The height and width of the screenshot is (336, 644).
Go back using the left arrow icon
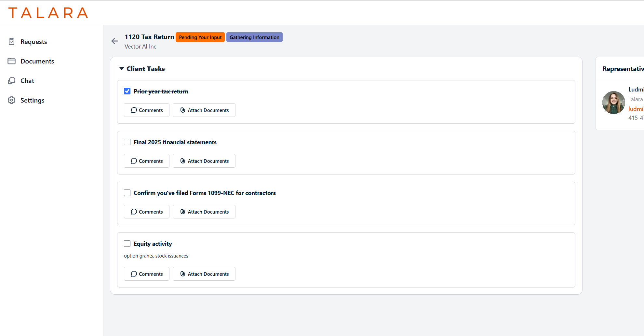(x=115, y=41)
